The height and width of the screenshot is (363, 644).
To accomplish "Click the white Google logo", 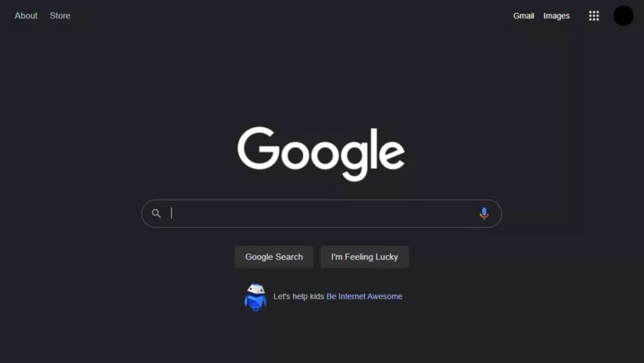I will coord(321,154).
